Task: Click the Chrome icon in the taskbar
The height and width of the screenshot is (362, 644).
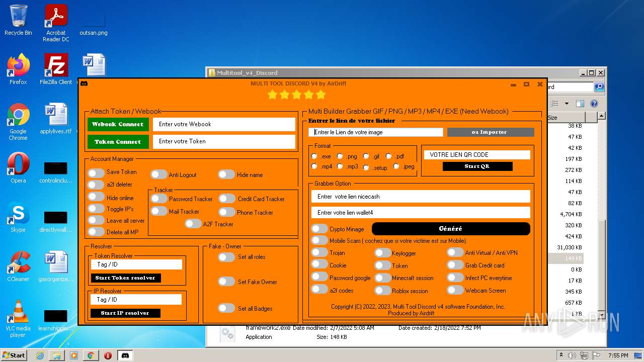Action: (x=91, y=355)
